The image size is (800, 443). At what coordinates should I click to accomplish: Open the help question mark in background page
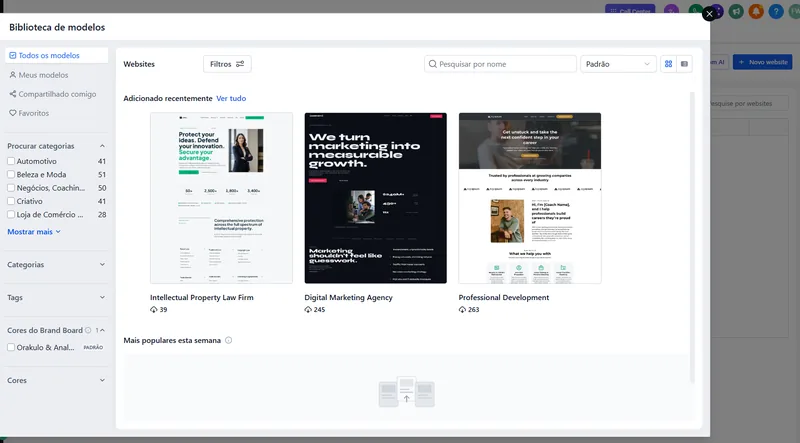776,11
